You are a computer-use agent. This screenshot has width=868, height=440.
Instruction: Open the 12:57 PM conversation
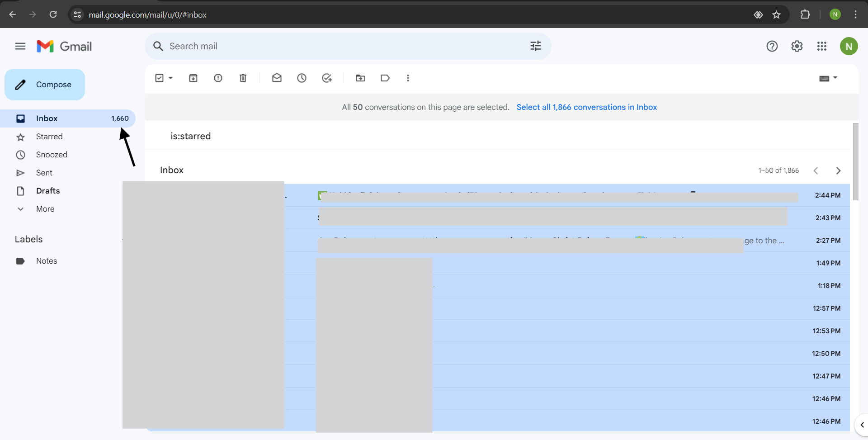point(497,308)
